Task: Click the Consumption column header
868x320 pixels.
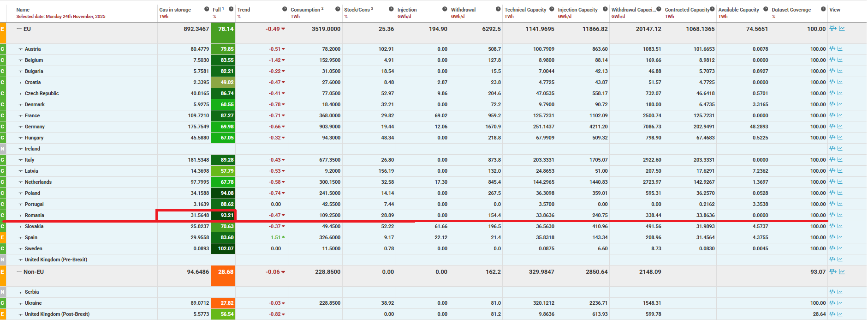Action: pyautogui.click(x=305, y=10)
